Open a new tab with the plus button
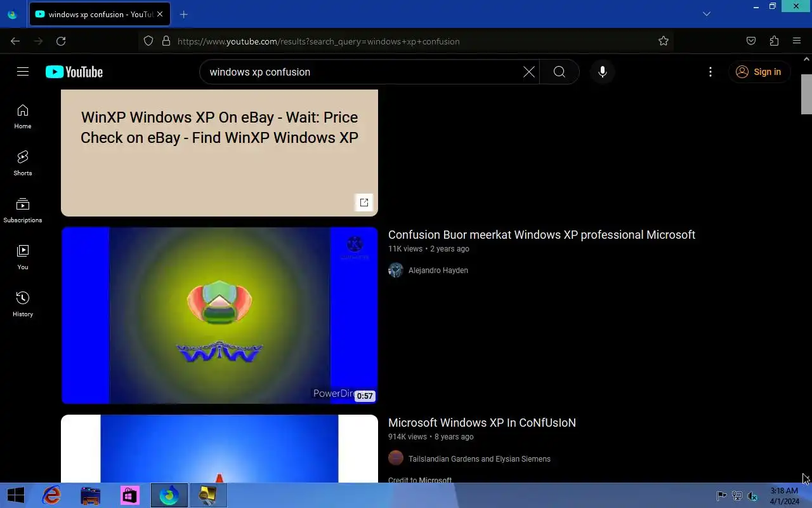812x508 pixels. [184, 15]
